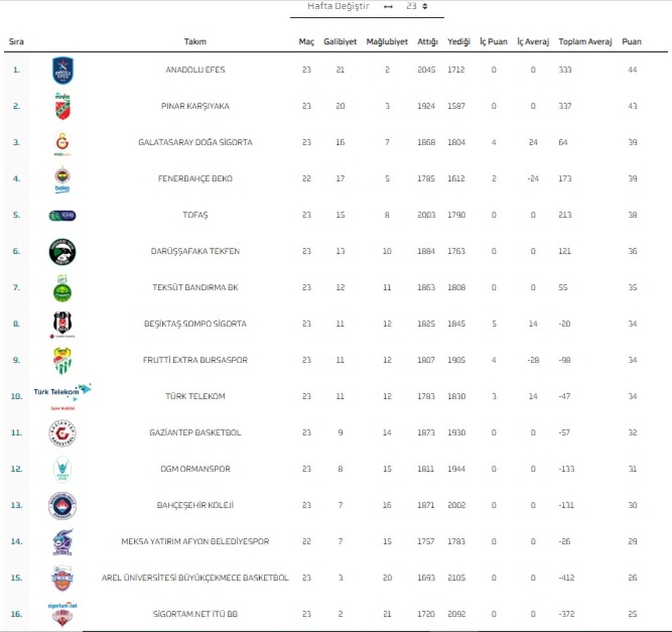This screenshot has height=632, width=672.
Task: Click the Beşiktaş Sompo Sigorta logo
Action: (63, 324)
